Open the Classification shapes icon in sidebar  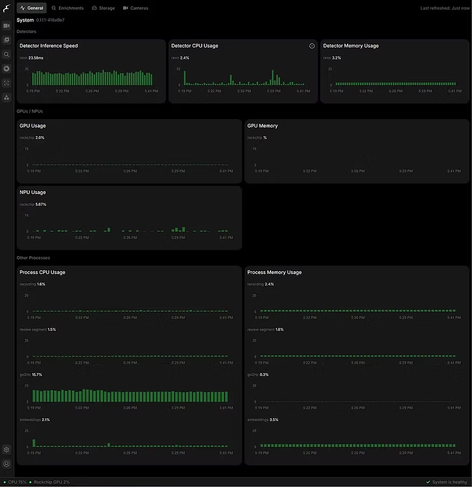tap(6, 97)
